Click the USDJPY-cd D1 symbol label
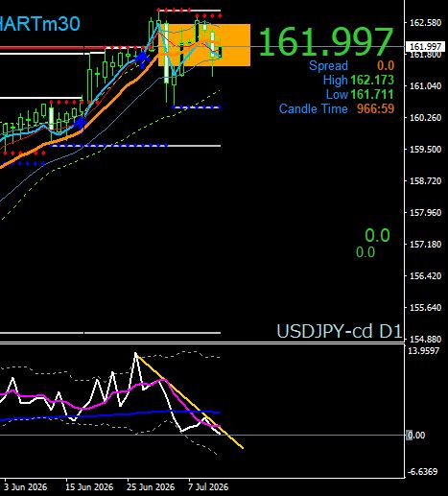The height and width of the screenshot is (496, 448). pos(339,331)
